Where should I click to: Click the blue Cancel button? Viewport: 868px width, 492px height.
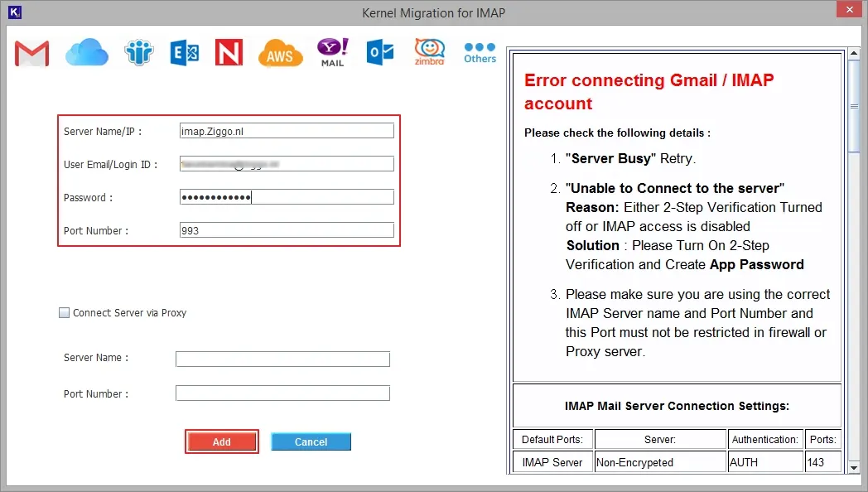[x=311, y=441]
